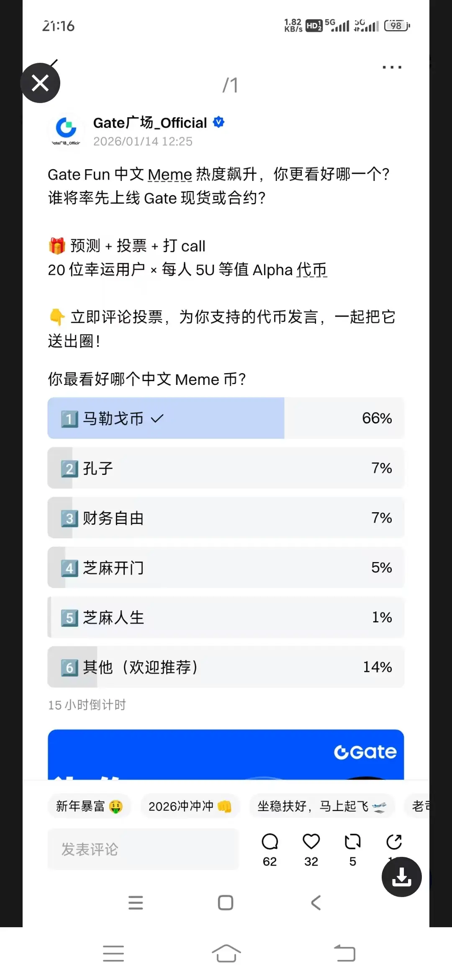Tap the 2026冲冲冲 quick comment chip
Screen dimensions: 452x980
tap(190, 806)
